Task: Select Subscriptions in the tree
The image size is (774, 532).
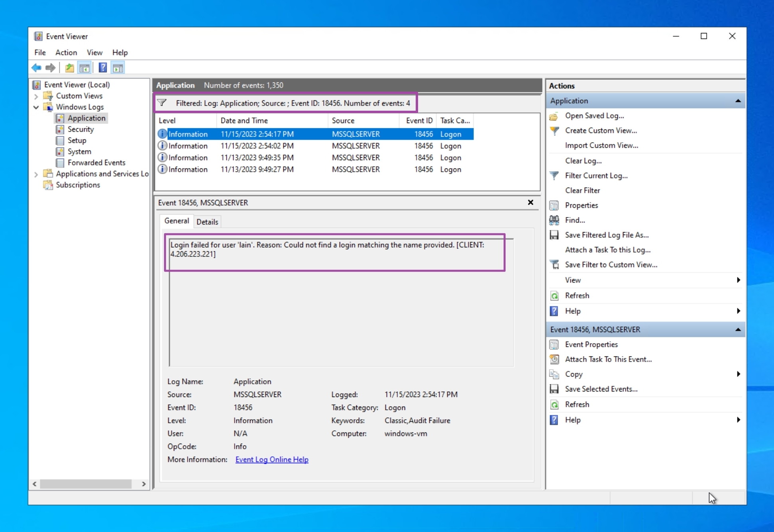Action: (78, 185)
